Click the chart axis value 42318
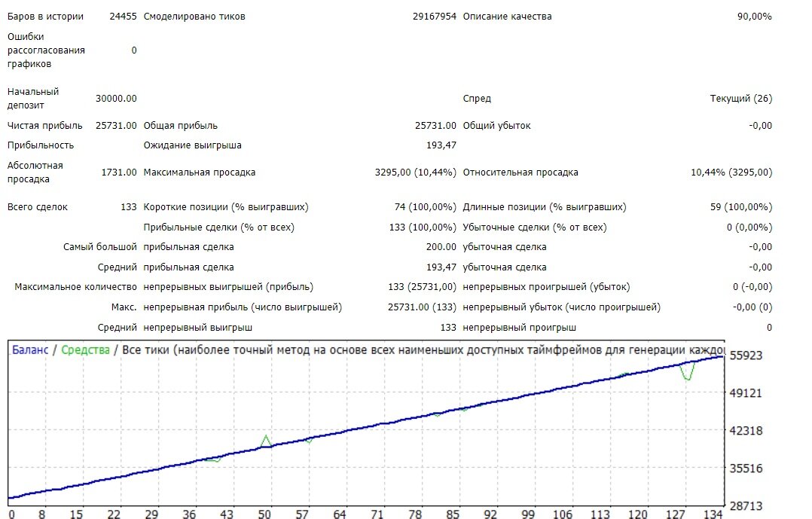This screenshot has height=519, width=812. (x=746, y=430)
